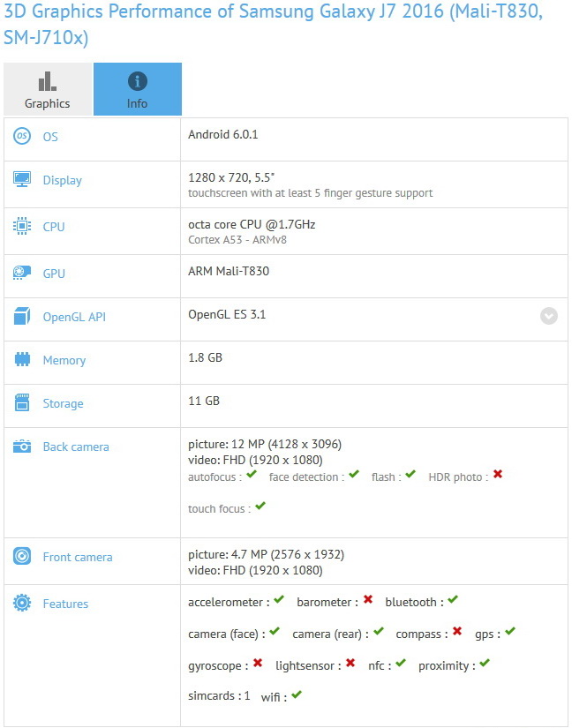Click the Features label

(x=65, y=604)
